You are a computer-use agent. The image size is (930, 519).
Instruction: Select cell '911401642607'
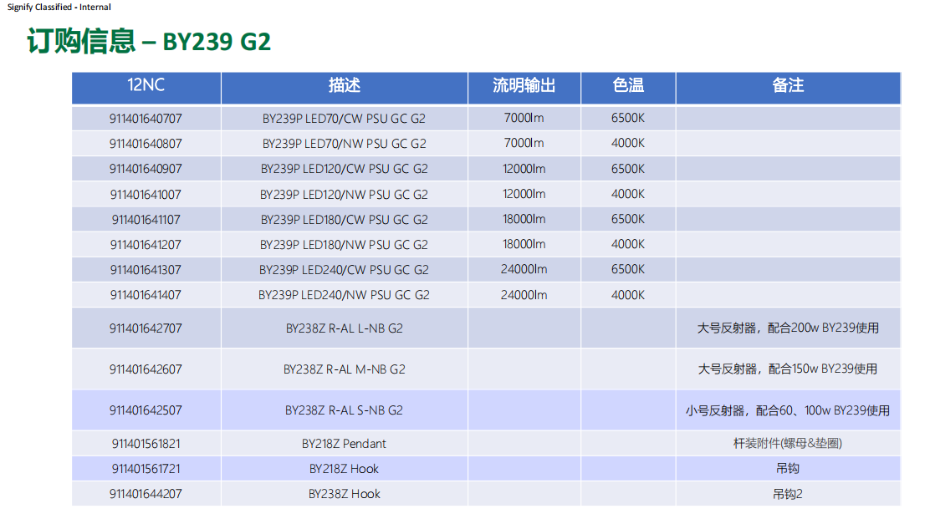[x=146, y=369]
